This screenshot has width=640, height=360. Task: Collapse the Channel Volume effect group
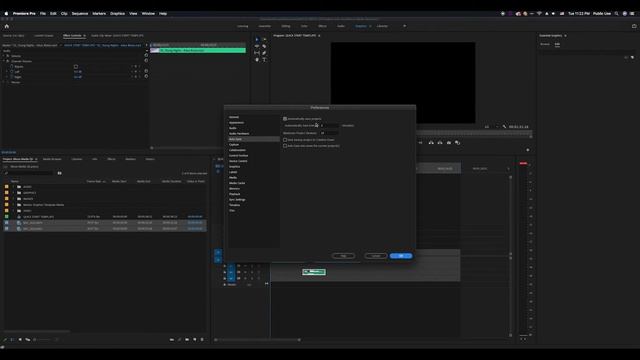click(x=4, y=61)
